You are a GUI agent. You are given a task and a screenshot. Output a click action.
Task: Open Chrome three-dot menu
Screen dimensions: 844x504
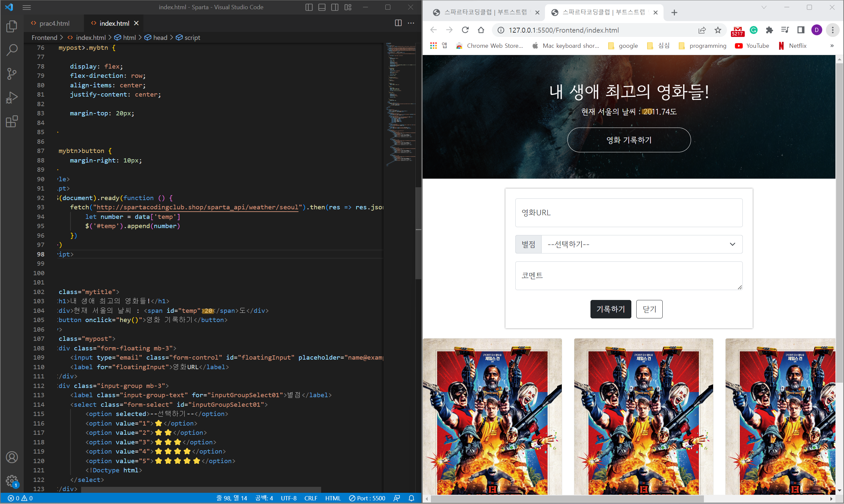832,30
